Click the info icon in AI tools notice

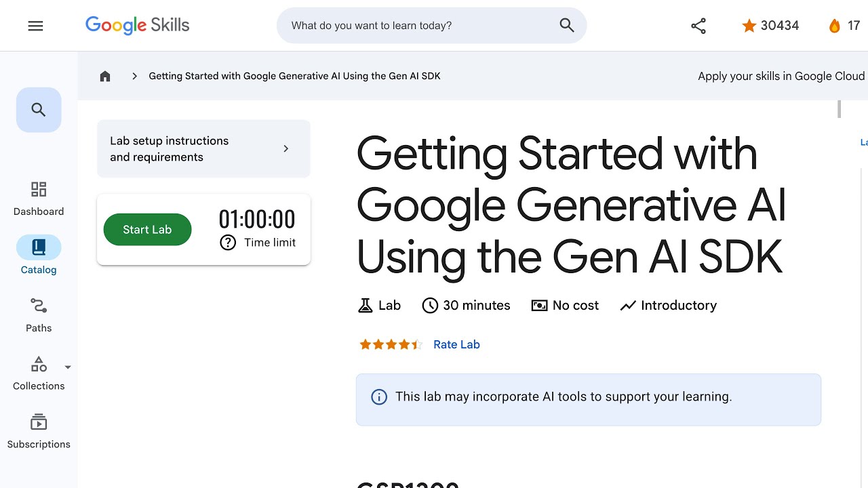point(379,397)
